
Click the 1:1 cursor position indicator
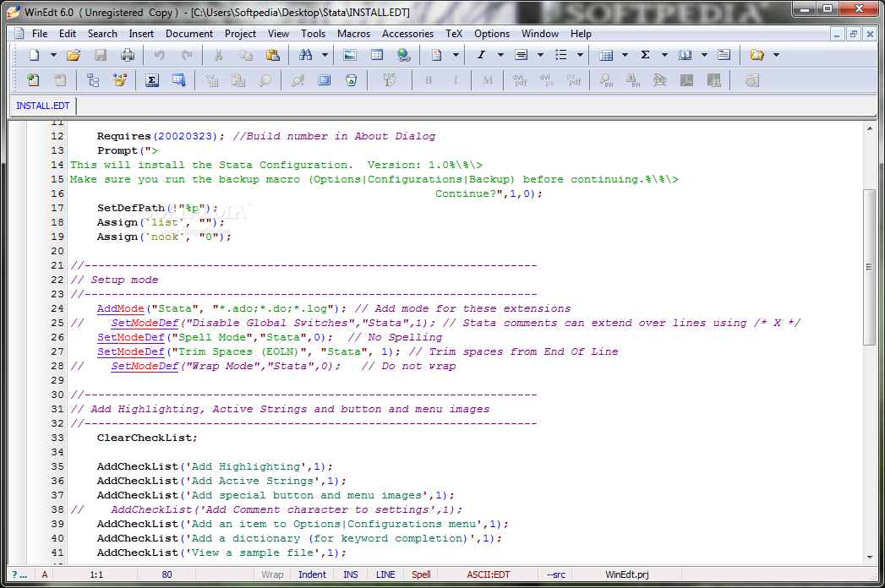click(96, 574)
